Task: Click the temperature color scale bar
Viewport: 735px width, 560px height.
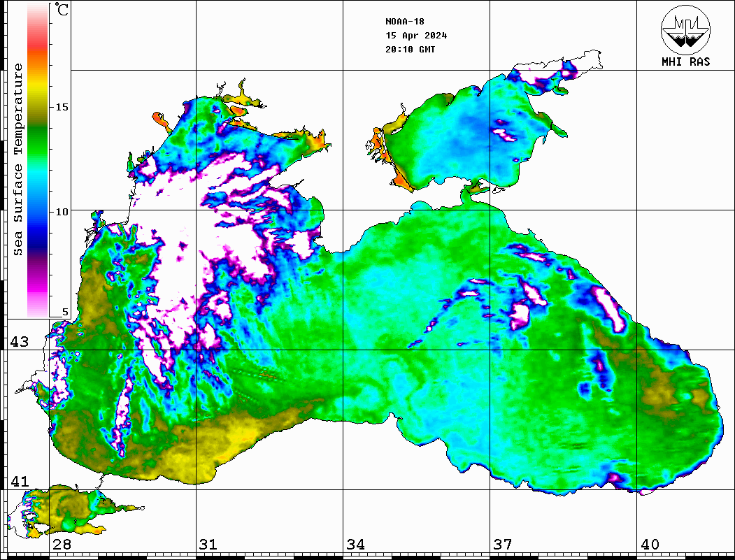Action: point(38,160)
